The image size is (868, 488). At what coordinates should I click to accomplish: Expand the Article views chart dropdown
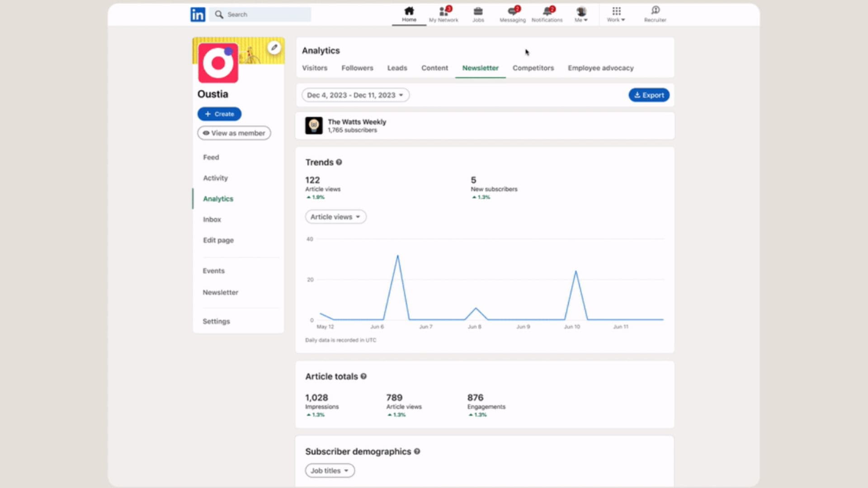coord(335,217)
